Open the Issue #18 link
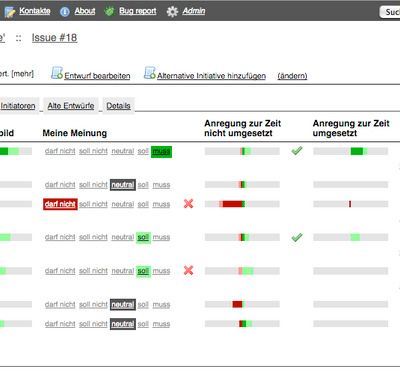 [54, 38]
